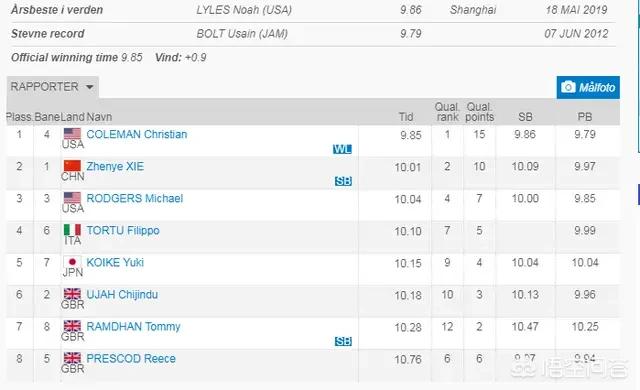Viewport: 640px width, 390px height.
Task: Open the Målfoto photo finish button
Action: click(x=588, y=87)
